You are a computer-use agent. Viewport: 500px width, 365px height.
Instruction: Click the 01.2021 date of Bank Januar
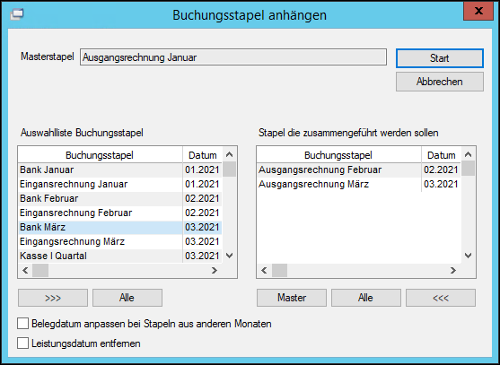[x=202, y=170]
